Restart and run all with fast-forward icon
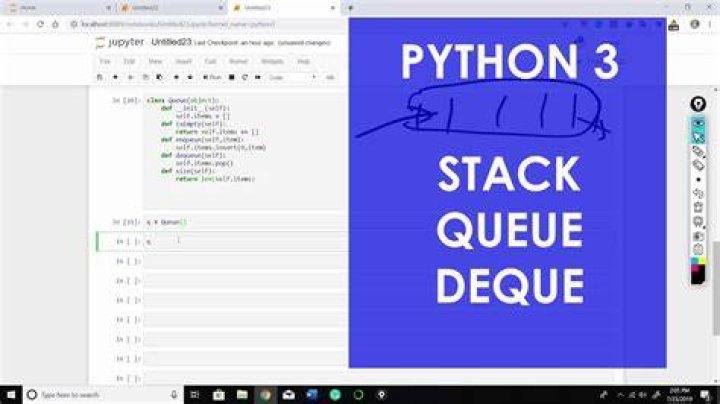Image resolution: width=720 pixels, height=404 pixels. [258, 77]
